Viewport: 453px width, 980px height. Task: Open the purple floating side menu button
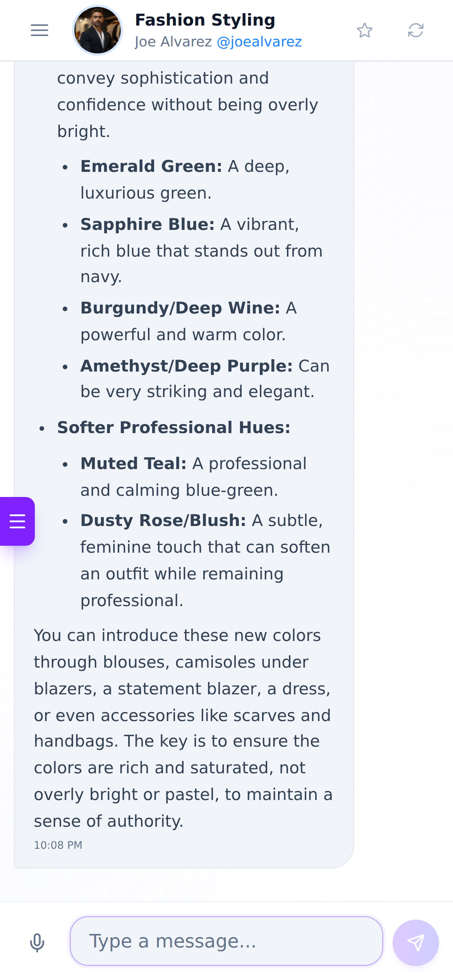click(17, 521)
